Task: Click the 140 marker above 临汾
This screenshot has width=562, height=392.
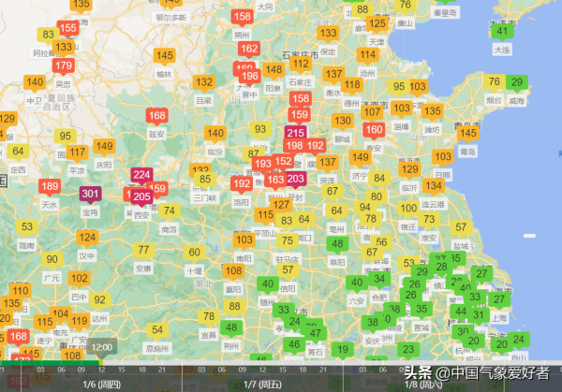Action: (x=215, y=133)
